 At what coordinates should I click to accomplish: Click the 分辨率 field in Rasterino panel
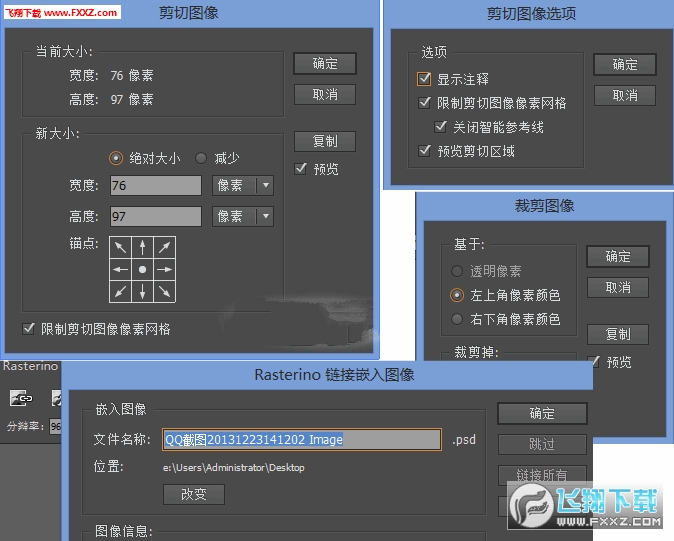click(55, 426)
